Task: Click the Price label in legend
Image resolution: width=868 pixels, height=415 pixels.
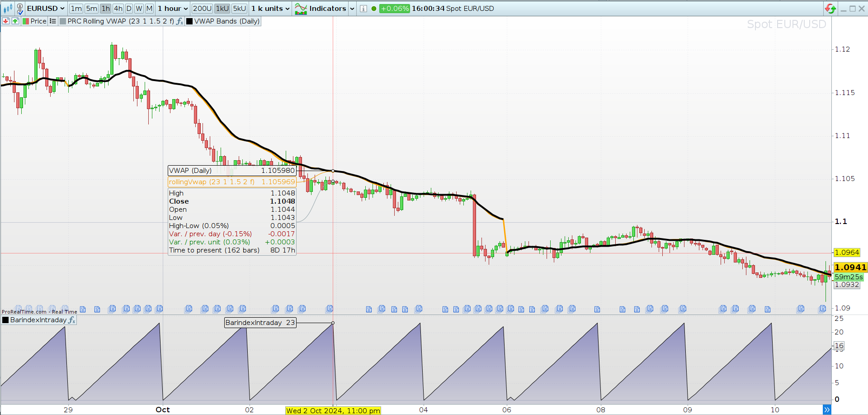Action: pos(38,21)
